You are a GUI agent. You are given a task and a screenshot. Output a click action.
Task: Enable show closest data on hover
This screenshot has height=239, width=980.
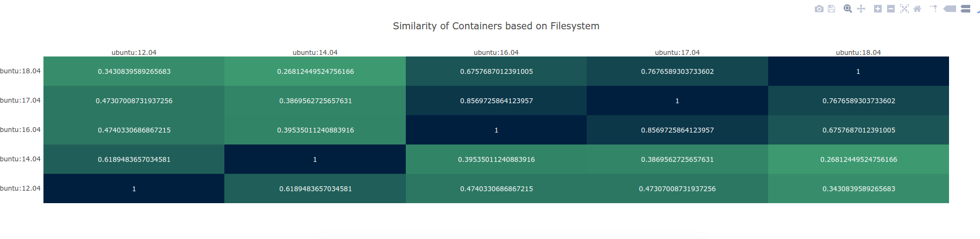click(x=950, y=9)
